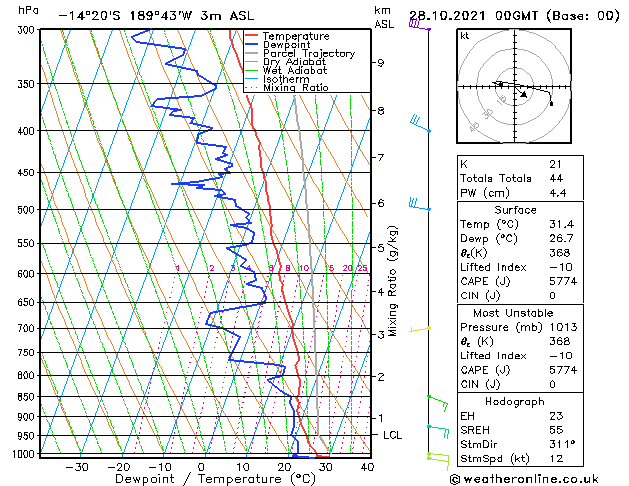Click the 'hPa' axis unit label
This screenshot has width=629, height=486.
(x=28, y=11)
